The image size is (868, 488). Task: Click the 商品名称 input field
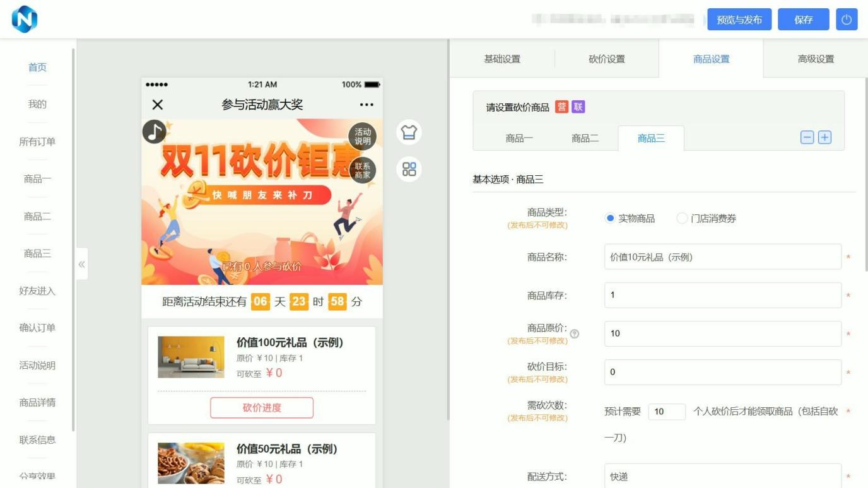722,257
